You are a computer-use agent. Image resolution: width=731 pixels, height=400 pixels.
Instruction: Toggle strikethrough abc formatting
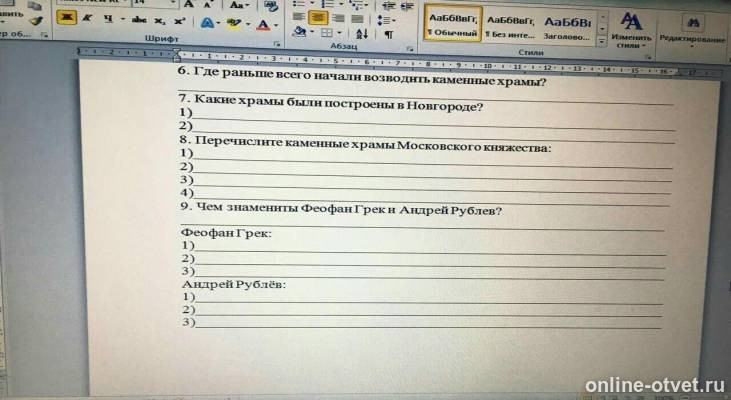138,20
